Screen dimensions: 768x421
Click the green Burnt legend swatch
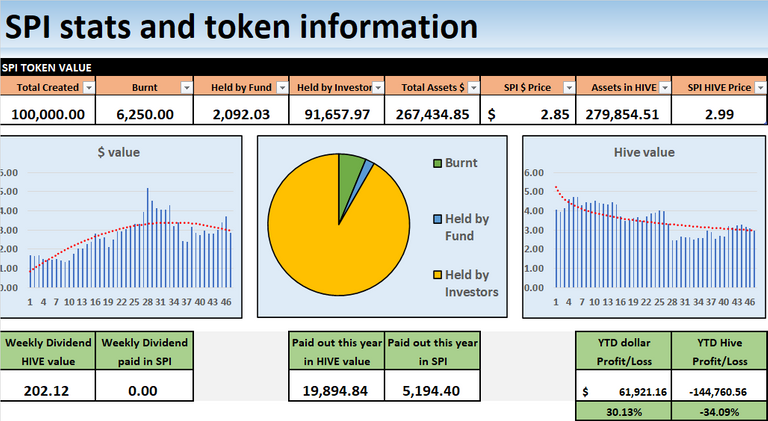[x=437, y=163]
